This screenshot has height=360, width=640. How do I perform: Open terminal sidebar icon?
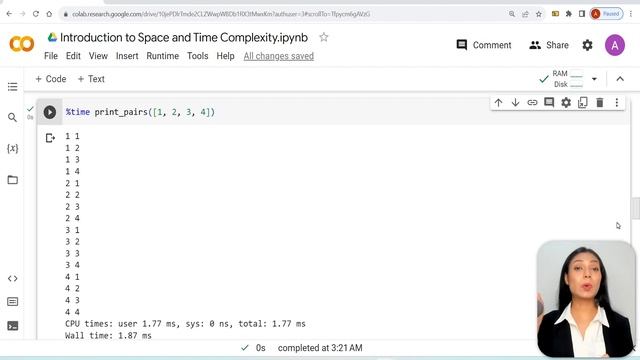tap(13, 326)
